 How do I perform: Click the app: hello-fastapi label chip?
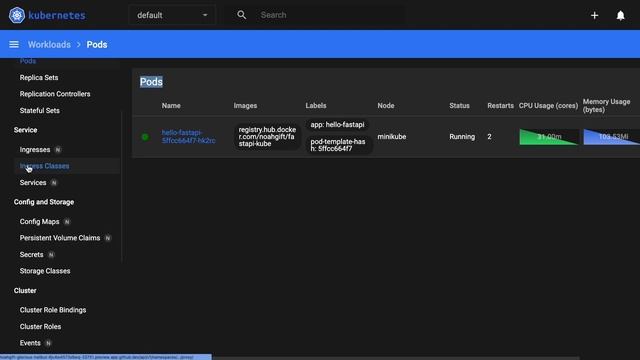[x=337, y=125]
